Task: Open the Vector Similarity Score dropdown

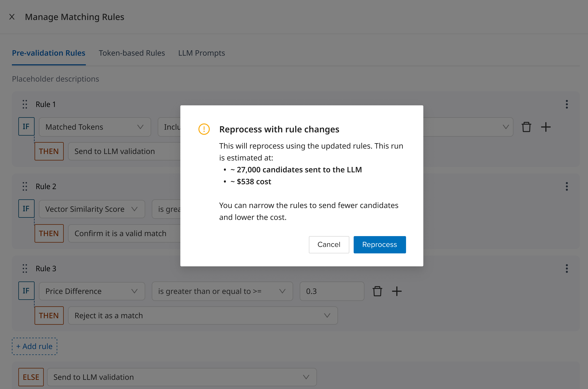Action: pyautogui.click(x=92, y=209)
